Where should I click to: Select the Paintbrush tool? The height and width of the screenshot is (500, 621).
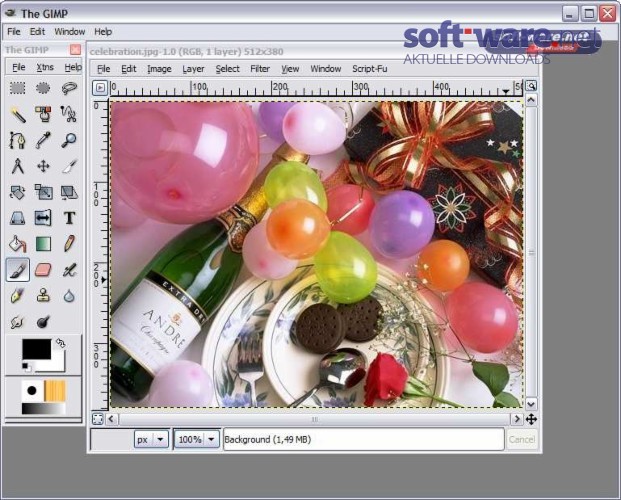(17, 270)
